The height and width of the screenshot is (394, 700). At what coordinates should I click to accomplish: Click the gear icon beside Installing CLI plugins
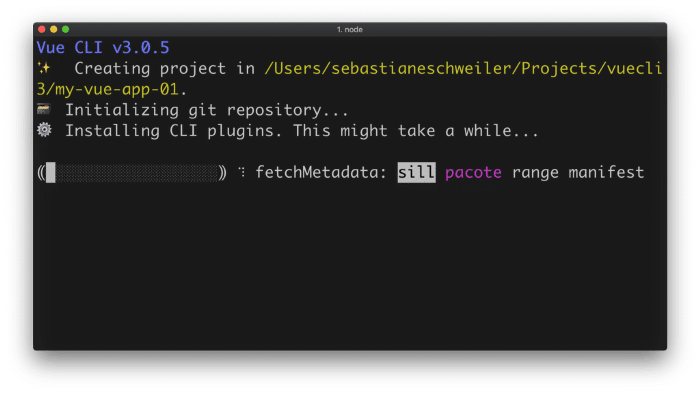point(44,130)
